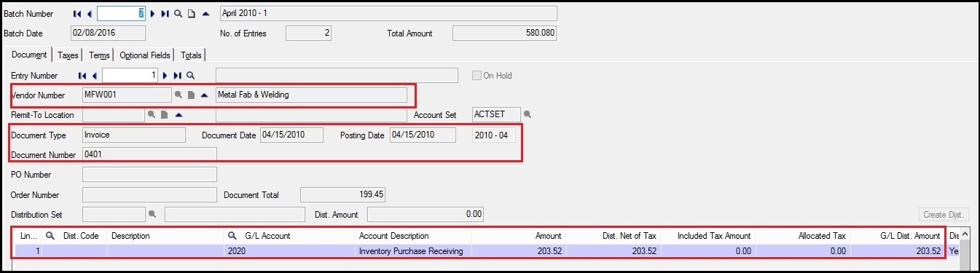
Task: Click the Account Set field ACTSET
Action: (x=496, y=114)
